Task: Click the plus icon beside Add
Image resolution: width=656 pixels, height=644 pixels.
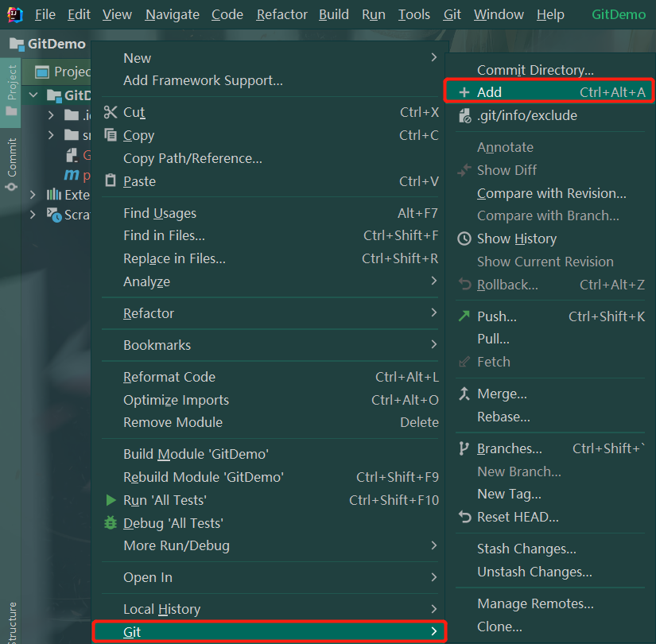Action: 464,92
